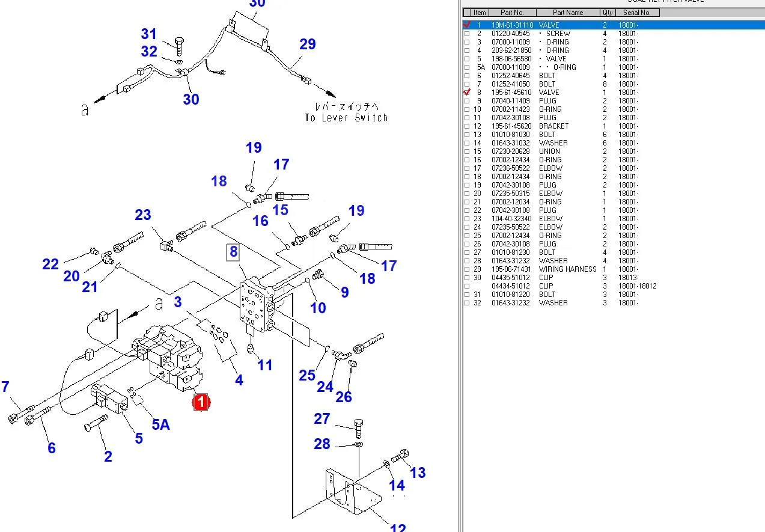Screen dimensions: 765x532
Task: Select the CLIP row with serial 18001-18012
Action: click(613, 286)
